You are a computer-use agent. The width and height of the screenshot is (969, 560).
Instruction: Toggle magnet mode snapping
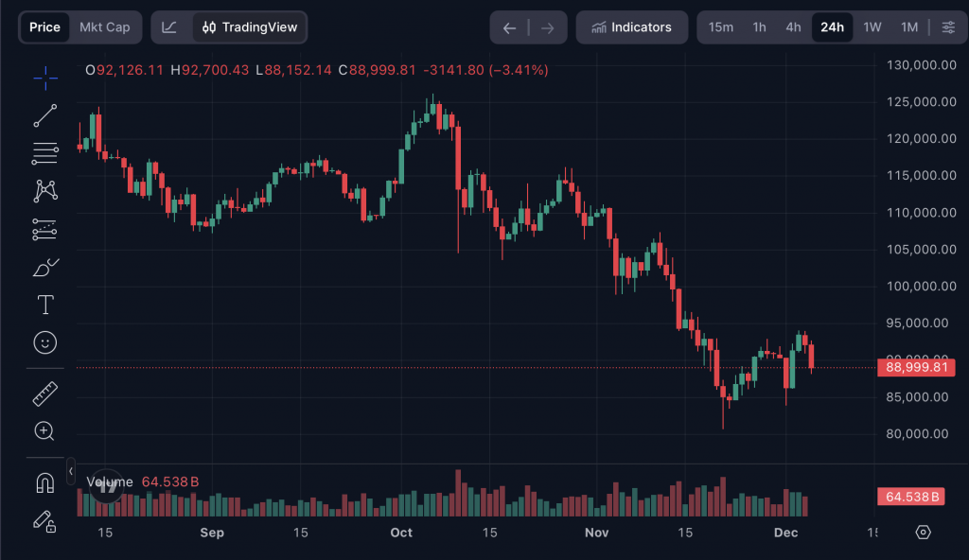(x=45, y=482)
